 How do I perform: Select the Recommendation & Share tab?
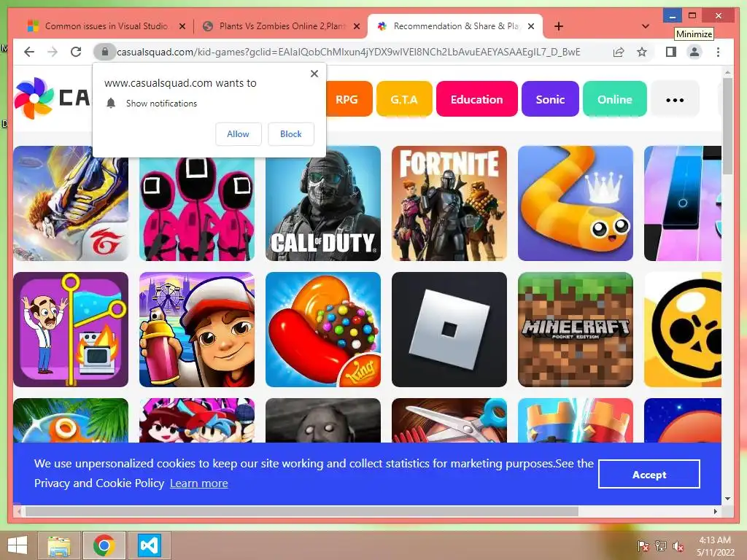[455, 26]
